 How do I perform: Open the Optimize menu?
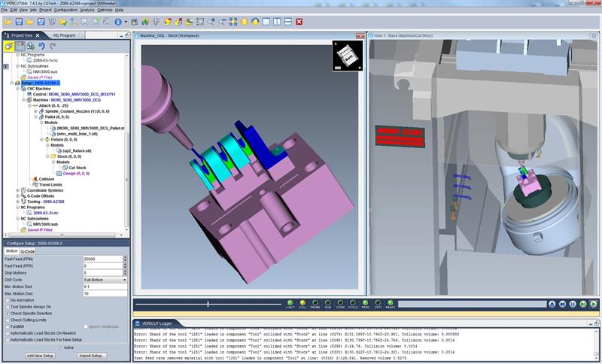105,10
